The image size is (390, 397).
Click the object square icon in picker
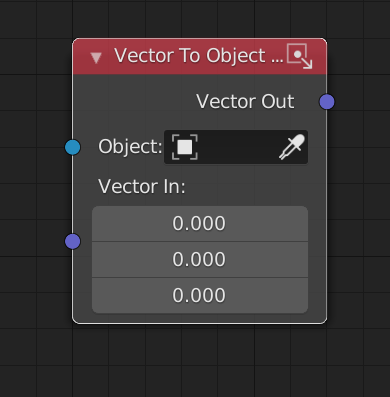185,147
